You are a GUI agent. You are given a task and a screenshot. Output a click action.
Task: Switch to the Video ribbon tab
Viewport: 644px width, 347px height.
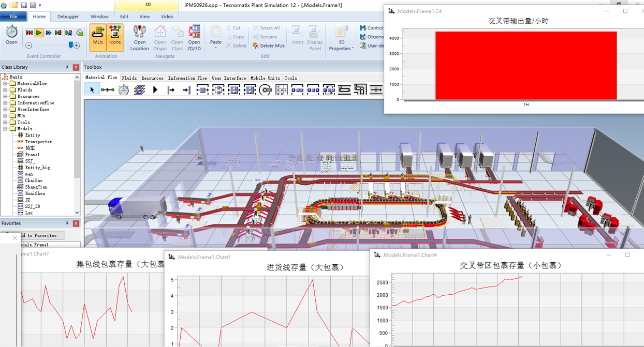[x=167, y=17]
